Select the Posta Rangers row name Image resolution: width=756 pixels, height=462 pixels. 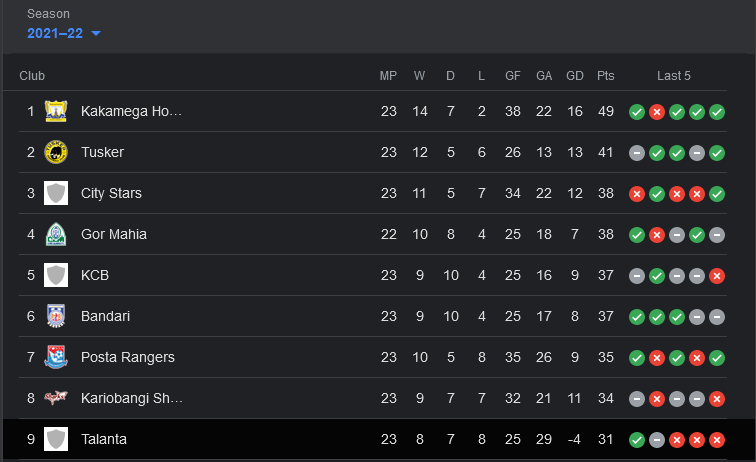[128, 357]
